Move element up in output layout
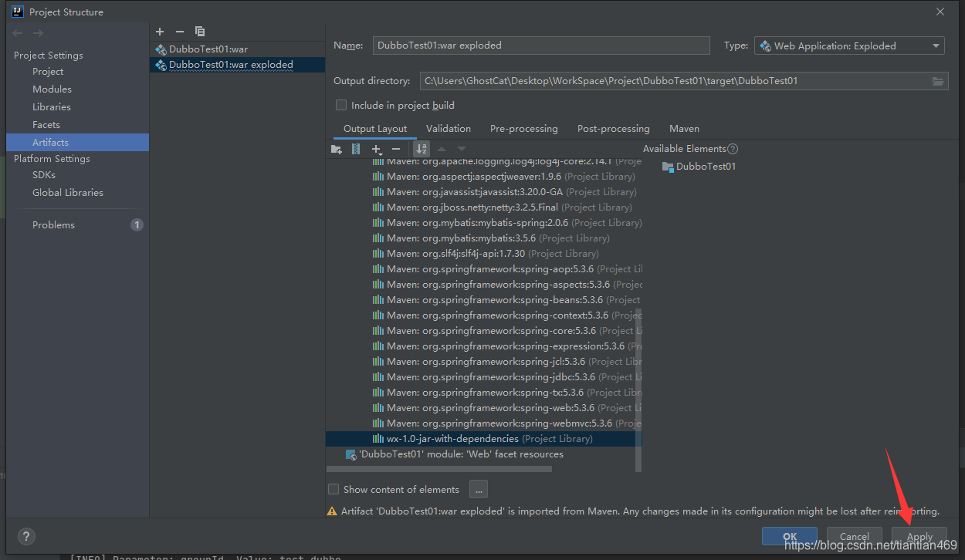965x560 pixels. point(442,149)
